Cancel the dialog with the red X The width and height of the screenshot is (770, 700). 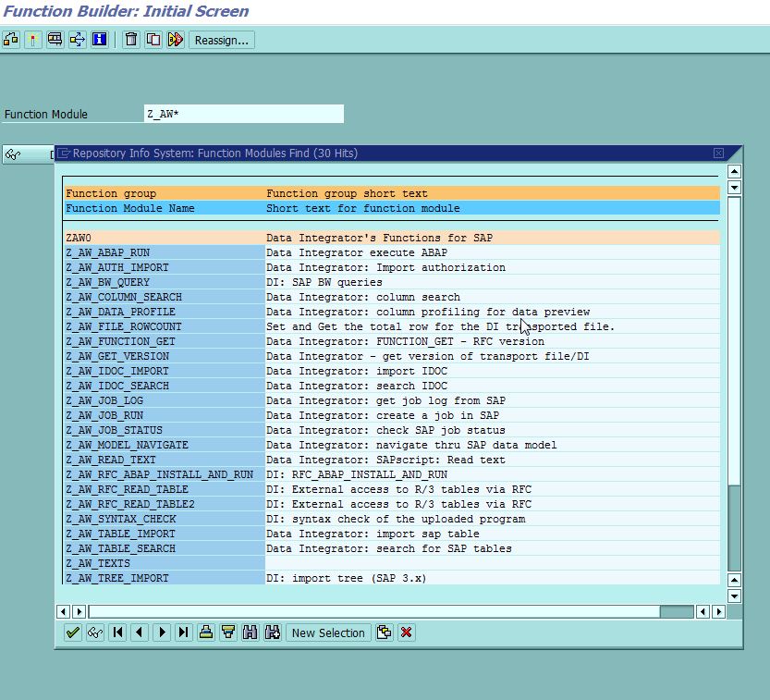tap(406, 632)
